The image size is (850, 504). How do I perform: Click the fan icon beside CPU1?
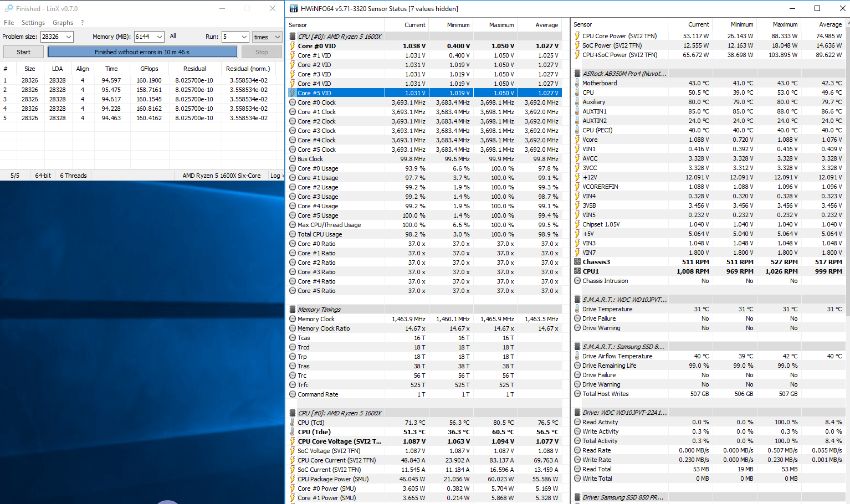point(577,271)
